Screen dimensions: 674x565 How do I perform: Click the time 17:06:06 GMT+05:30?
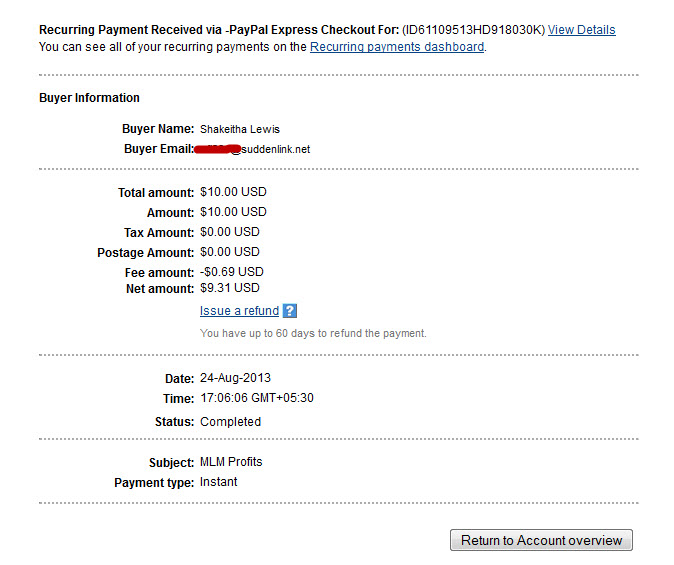pos(257,398)
